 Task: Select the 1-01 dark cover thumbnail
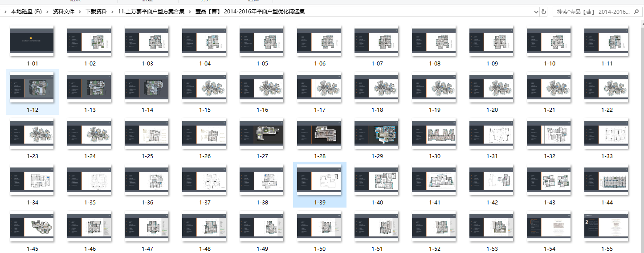[x=32, y=41]
